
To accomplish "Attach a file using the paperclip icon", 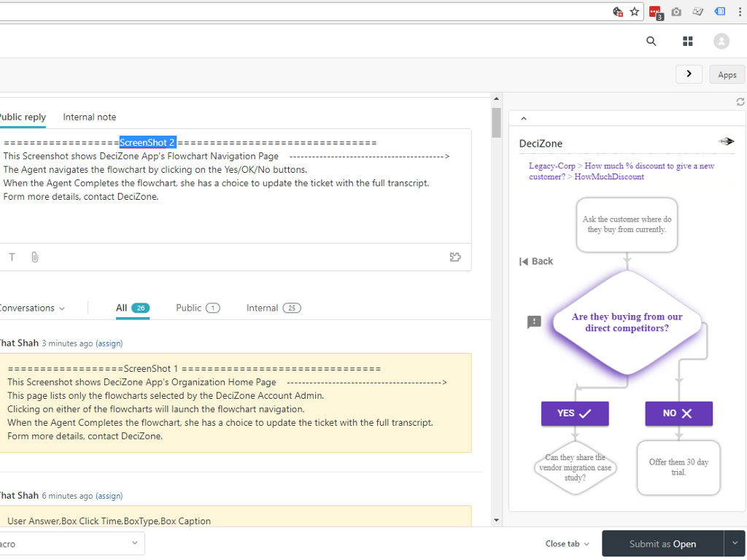I will 34,257.
